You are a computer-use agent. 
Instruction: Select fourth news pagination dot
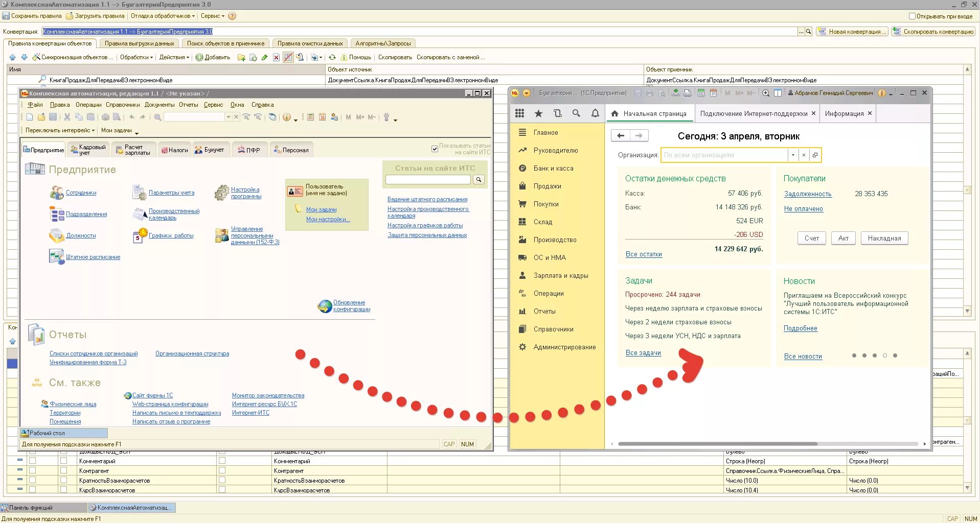point(884,355)
